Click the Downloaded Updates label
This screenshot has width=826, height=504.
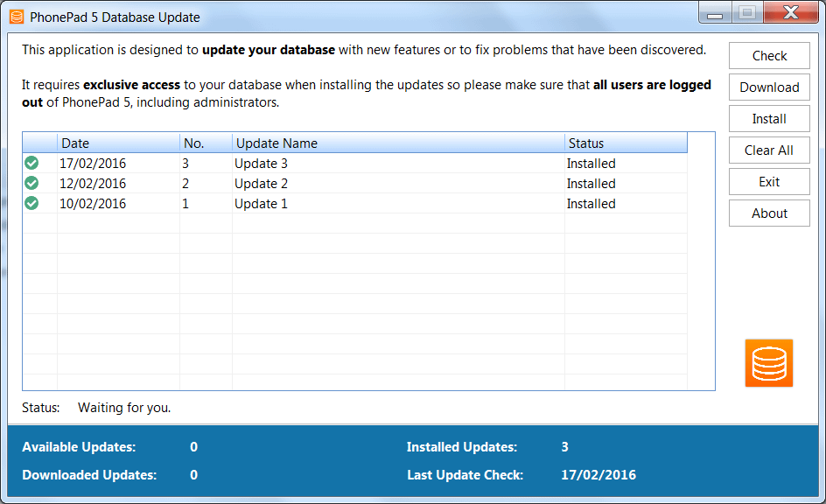coord(89,475)
